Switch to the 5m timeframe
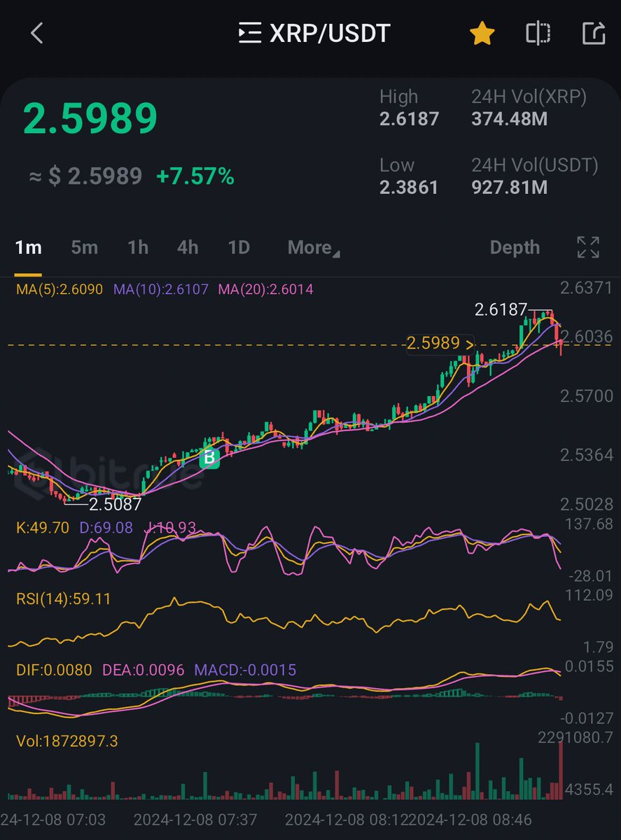 tap(84, 247)
